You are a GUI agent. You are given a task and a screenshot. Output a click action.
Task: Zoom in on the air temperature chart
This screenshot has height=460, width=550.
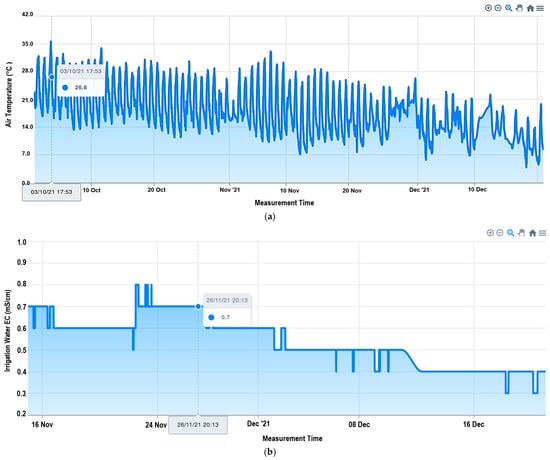coord(488,8)
